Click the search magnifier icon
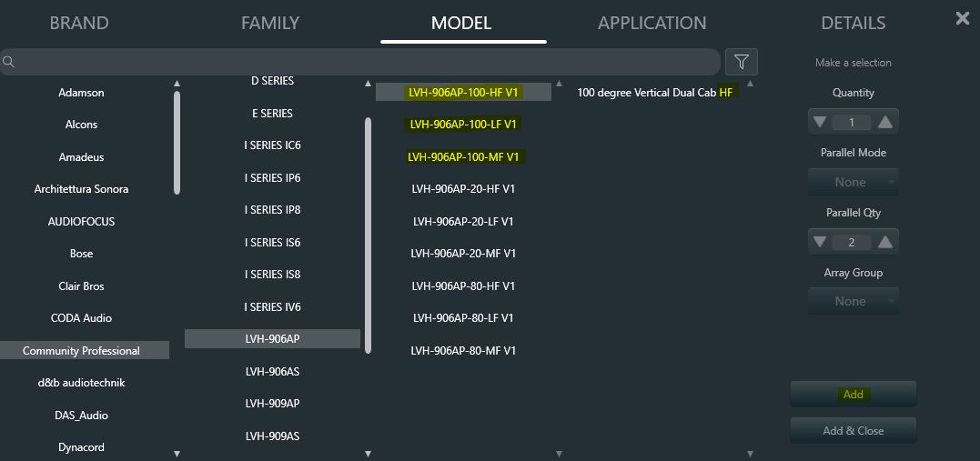 point(9,62)
